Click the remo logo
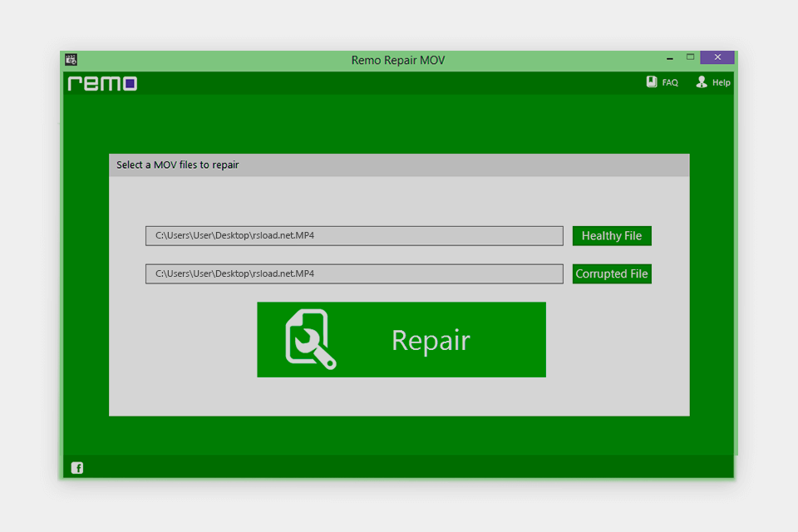The width and height of the screenshot is (798, 532). pyautogui.click(x=101, y=83)
